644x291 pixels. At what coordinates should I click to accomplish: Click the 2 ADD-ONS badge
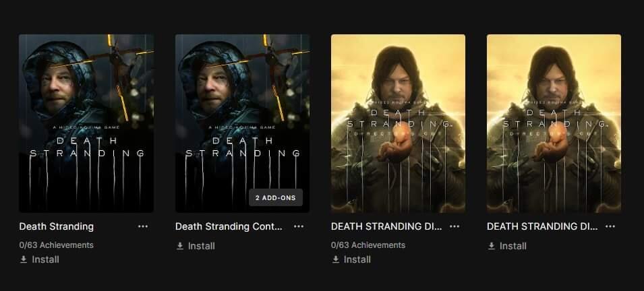276,197
